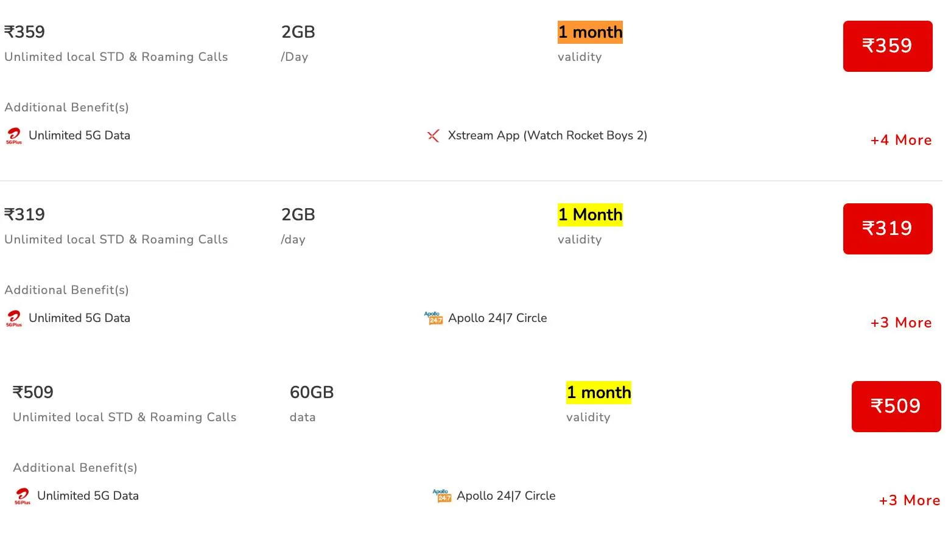
Task: Click orange-highlighted 1 month validity label
Action: coord(590,32)
